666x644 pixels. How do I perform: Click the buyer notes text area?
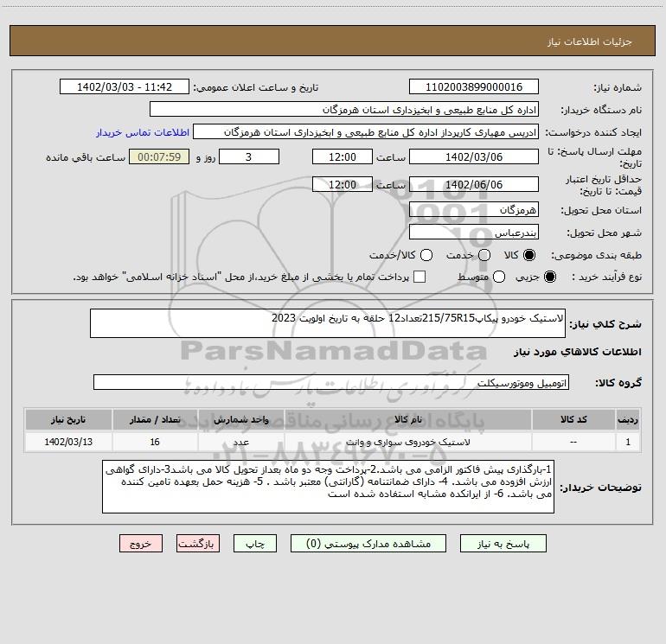(x=329, y=487)
